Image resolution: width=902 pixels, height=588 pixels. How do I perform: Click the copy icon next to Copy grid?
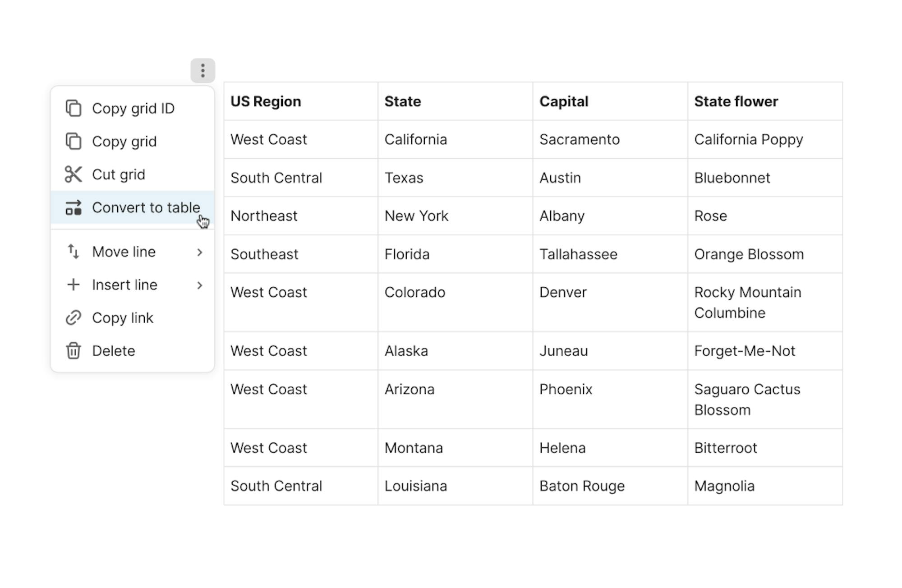(x=74, y=141)
